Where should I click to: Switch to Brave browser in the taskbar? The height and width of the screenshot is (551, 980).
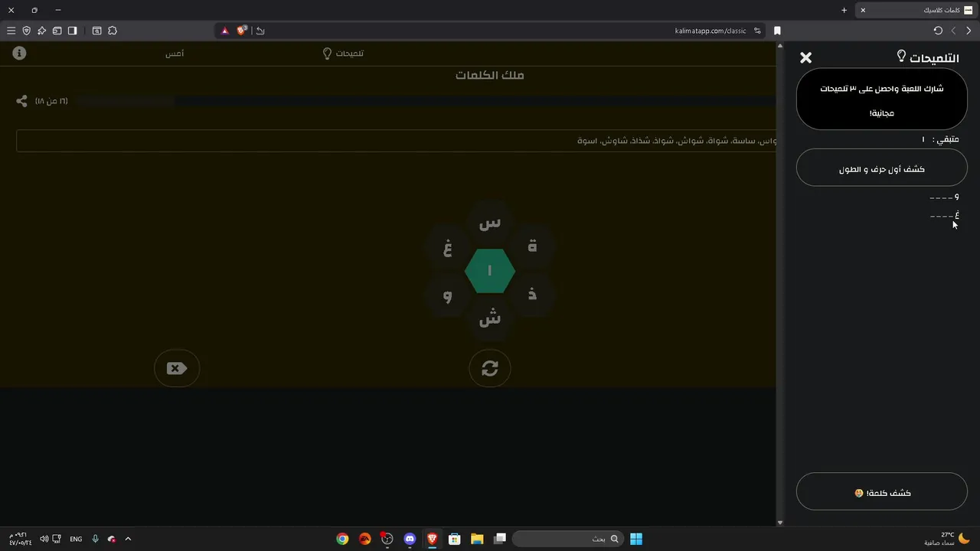click(433, 539)
